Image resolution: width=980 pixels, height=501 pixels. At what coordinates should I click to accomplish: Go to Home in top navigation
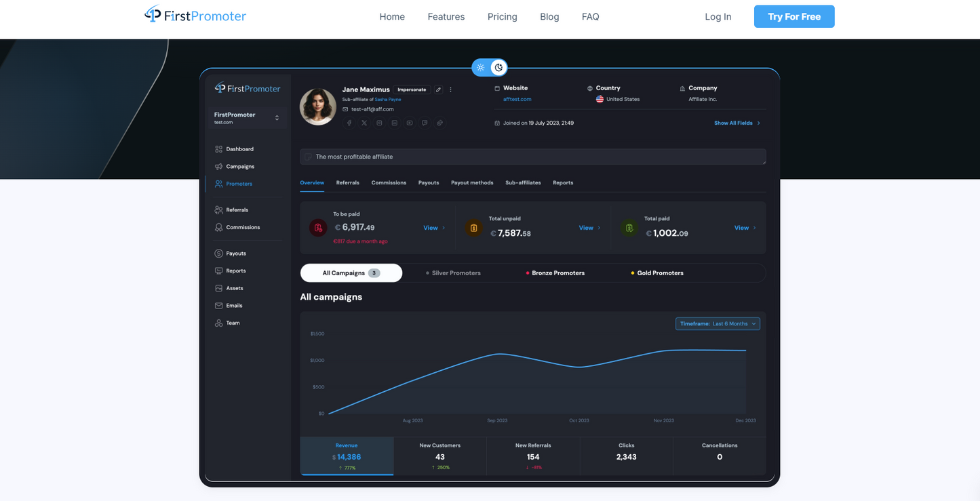pyautogui.click(x=392, y=17)
